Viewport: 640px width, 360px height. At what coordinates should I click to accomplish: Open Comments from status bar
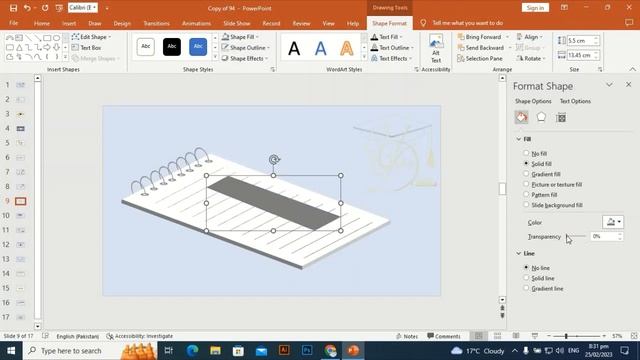(444, 336)
